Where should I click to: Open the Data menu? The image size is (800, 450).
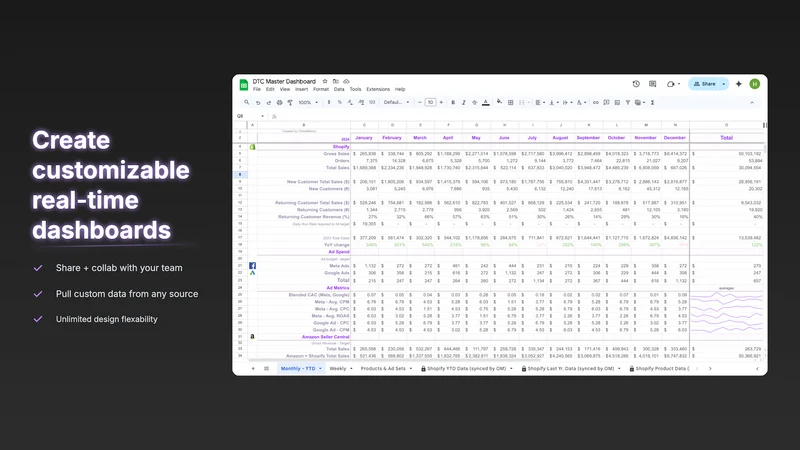point(339,89)
